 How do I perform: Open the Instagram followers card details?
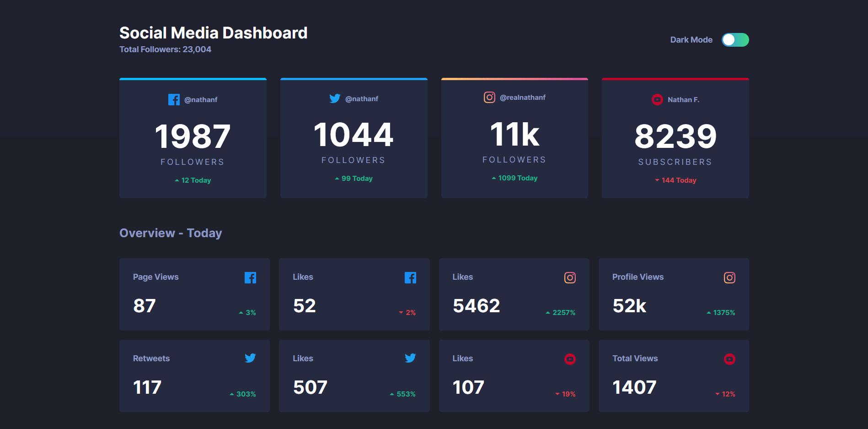pyautogui.click(x=514, y=137)
